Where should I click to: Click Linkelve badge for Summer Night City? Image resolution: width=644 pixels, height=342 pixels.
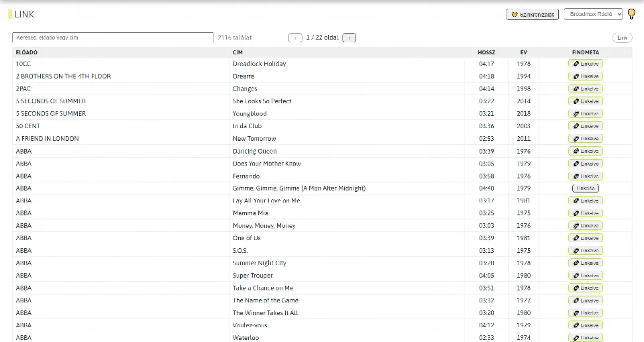586,263
